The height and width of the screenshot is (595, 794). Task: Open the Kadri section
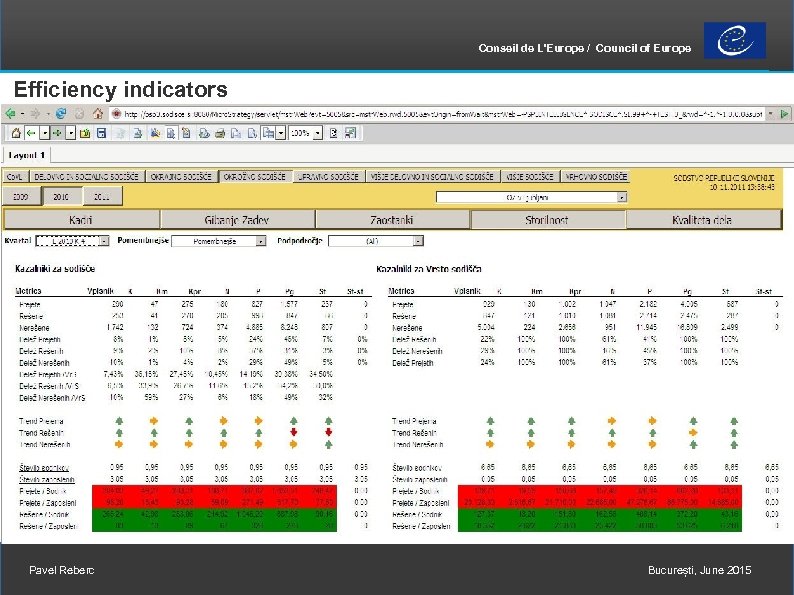click(x=81, y=220)
